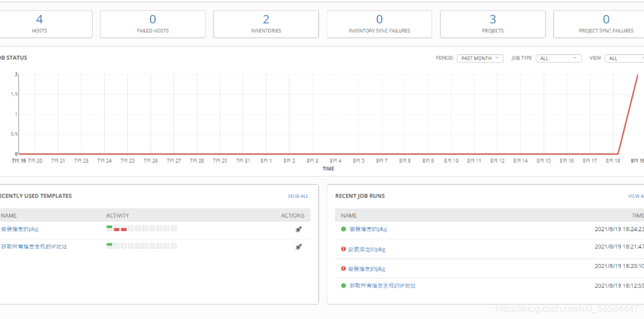Click NAME column header in Recent Job Runs
This screenshot has width=644, height=319.
coord(349,215)
